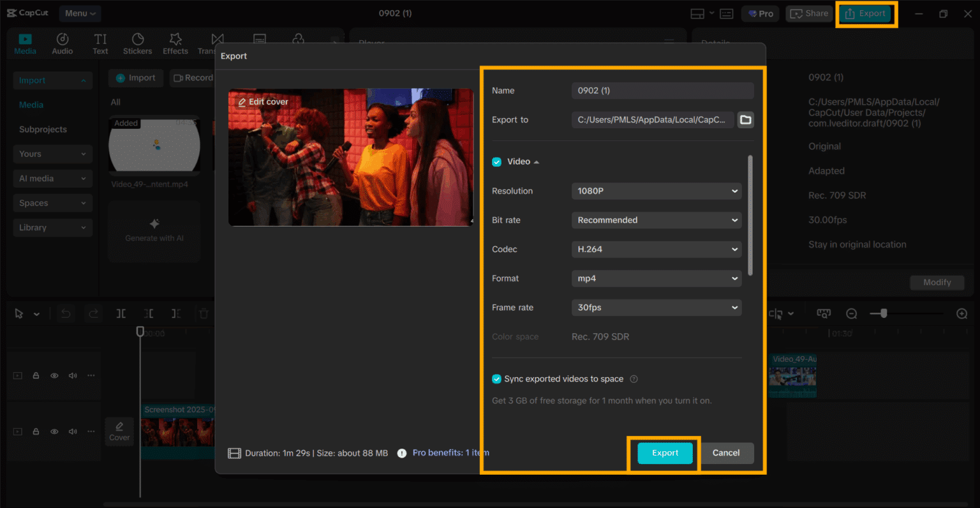Click Export to render the video
980x508 pixels.
[664, 452]
